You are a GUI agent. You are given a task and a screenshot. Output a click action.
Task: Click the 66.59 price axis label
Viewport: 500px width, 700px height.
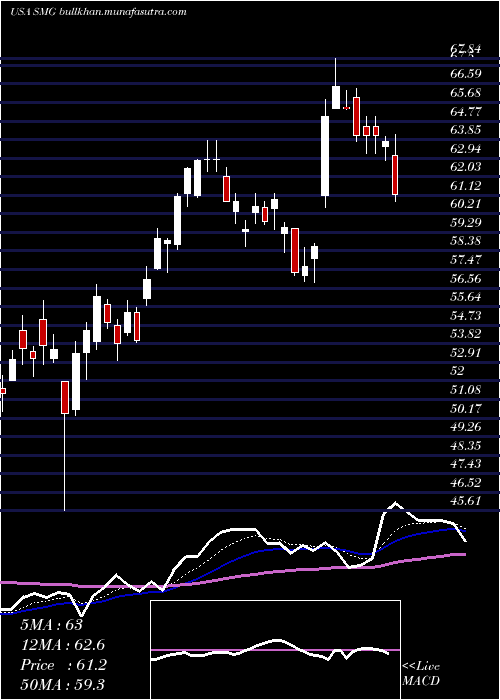coord(466,74)
